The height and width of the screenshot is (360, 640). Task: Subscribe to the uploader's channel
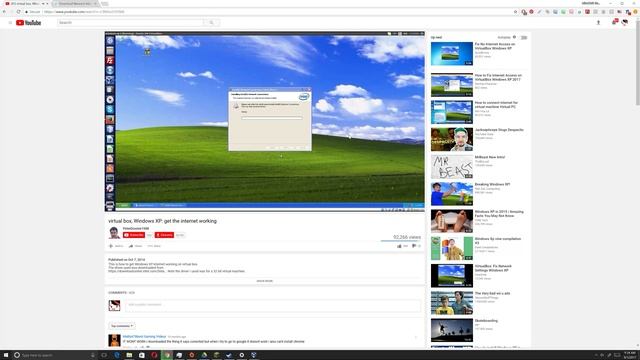(x=134, y=235)
